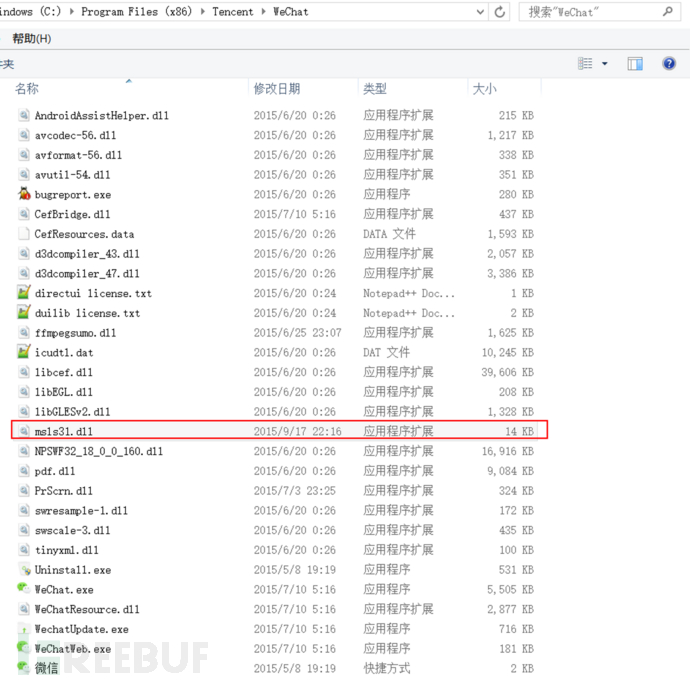Select file name NPSWF32_18_0_0_160.dll

99,451
